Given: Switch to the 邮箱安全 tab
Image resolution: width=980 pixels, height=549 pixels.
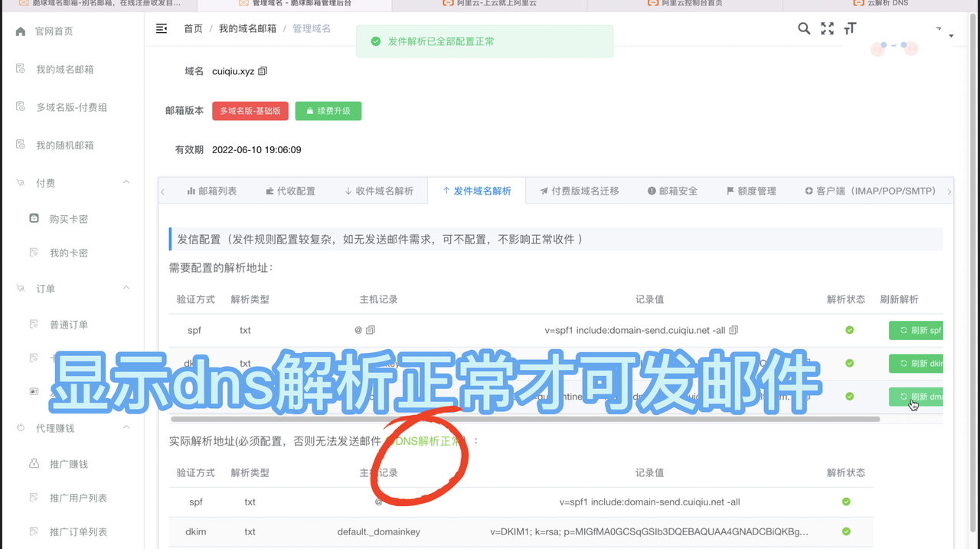Looking at the screenshot, I should point(673,191).
